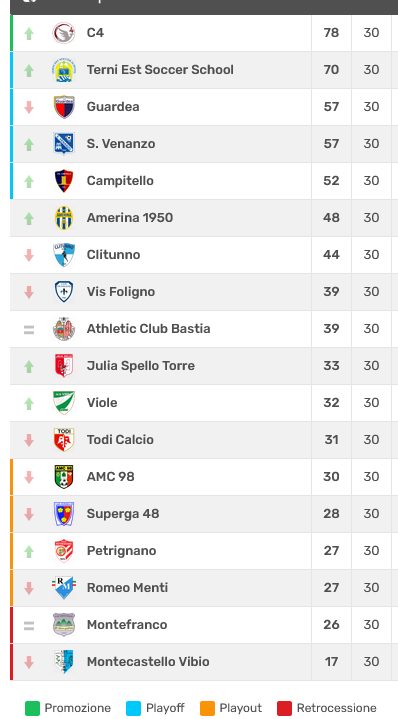This screenshot has width=398, height=719.
Task: Click the S. Venanzo blue badge
Action: 64,144
